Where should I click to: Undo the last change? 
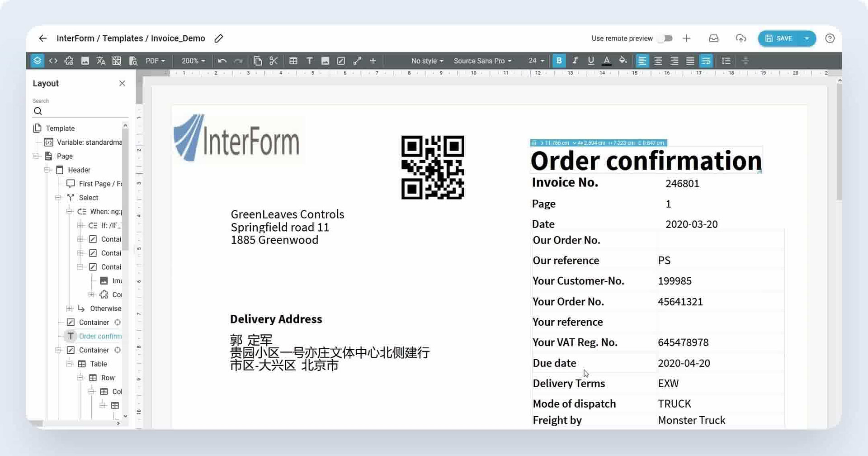tap(222, 61)
